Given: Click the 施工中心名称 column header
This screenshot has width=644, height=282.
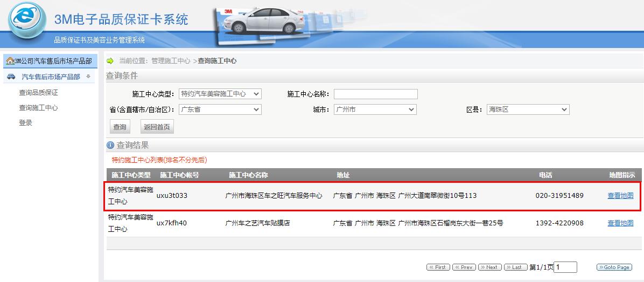Looking at the screenshot, I should click(x=248, y=175).
